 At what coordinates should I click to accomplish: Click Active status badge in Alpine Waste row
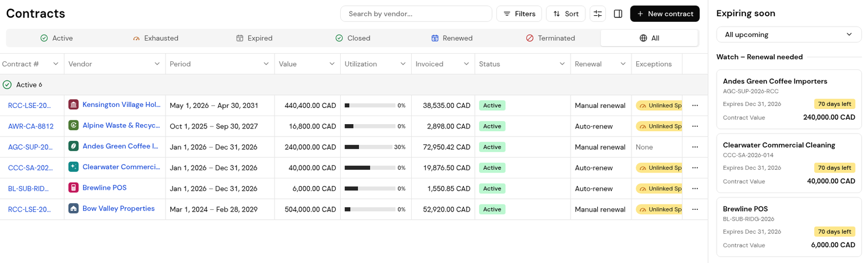[492, 126]
